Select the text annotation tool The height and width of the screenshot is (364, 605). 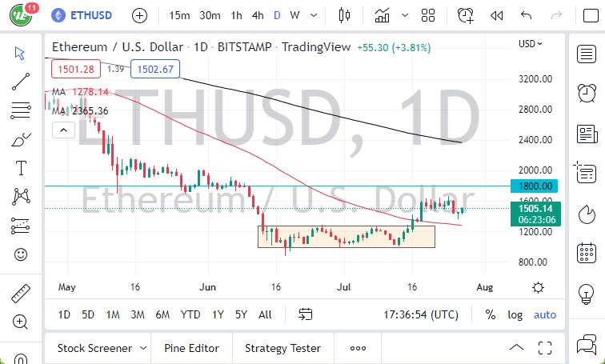[21, 167]
